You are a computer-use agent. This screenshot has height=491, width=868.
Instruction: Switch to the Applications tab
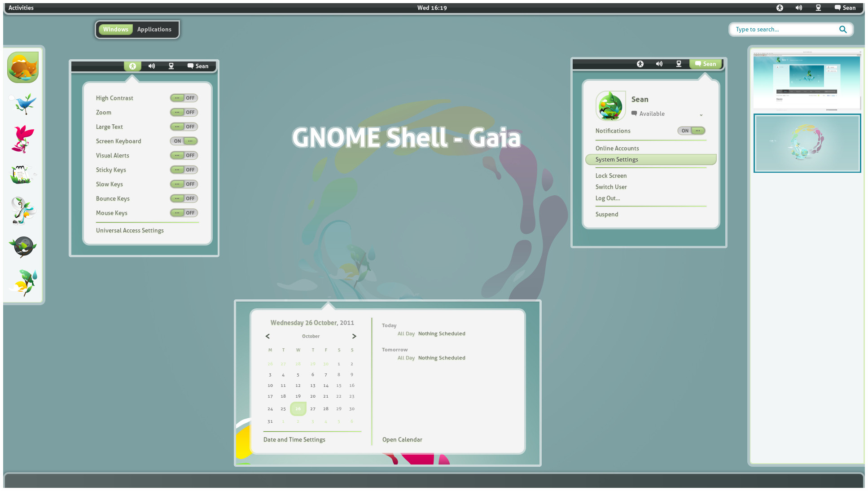click(154, 29)
